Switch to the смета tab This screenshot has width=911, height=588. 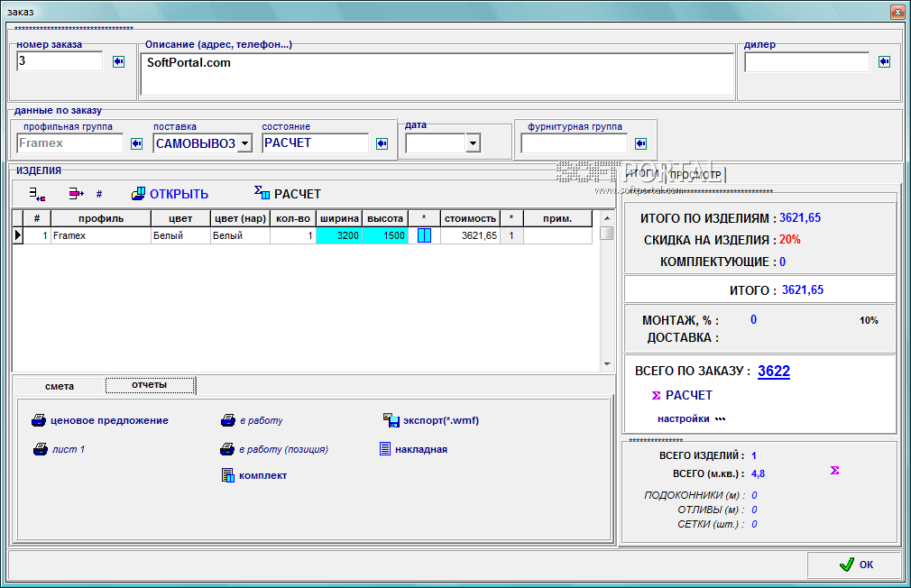60,386
